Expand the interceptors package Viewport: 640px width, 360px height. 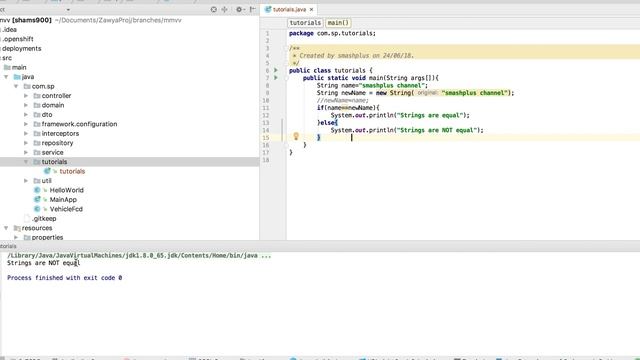coord(26,133)
